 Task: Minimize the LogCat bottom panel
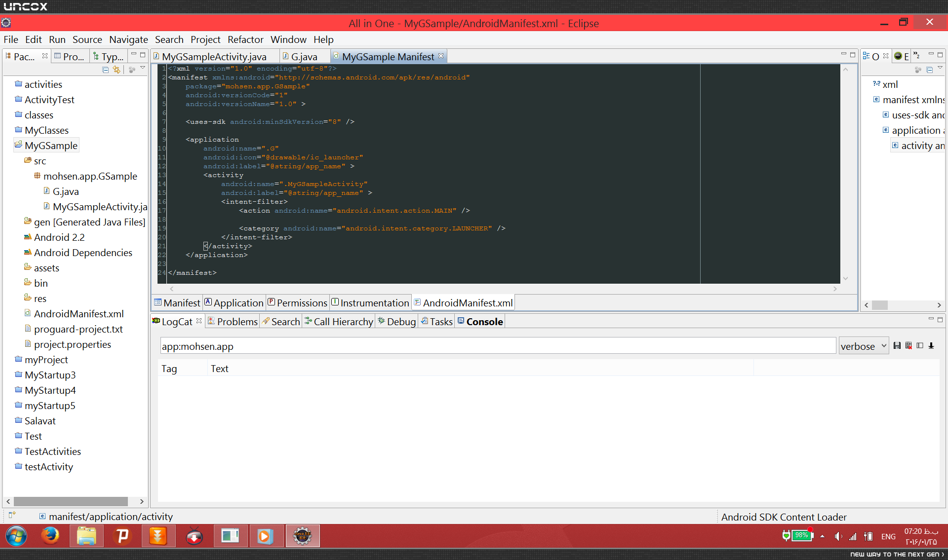(x=931, y=319)
